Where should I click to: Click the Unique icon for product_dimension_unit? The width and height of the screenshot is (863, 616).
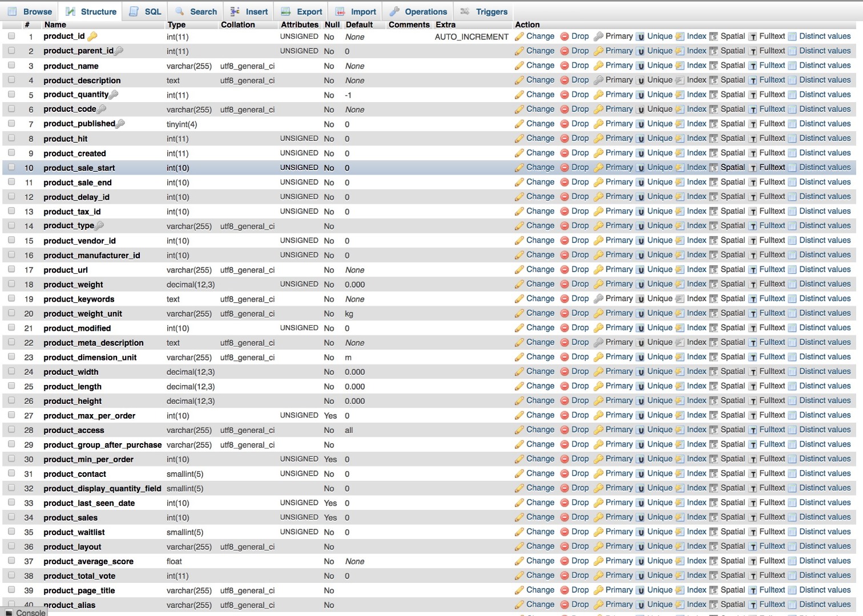(640, 357)
